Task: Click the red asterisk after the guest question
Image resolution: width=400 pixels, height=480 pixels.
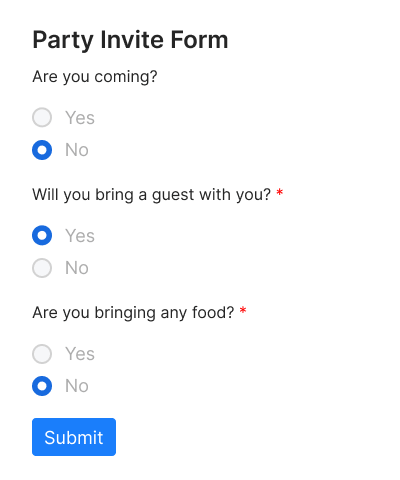Action: 280,192
